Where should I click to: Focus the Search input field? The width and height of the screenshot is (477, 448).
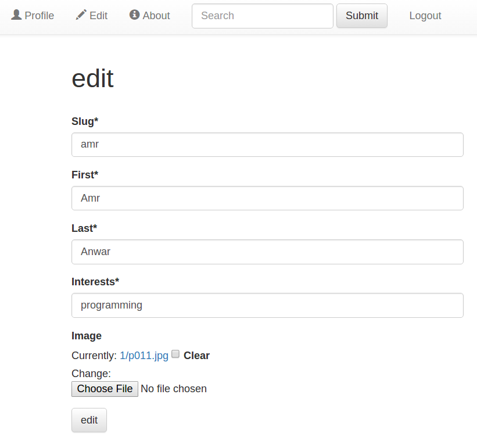pos(263,16)
